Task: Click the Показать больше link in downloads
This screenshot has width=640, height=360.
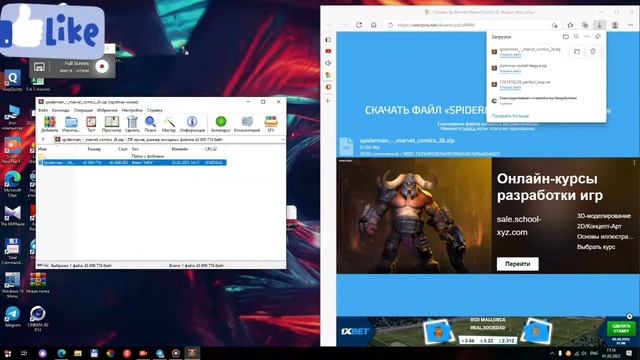Action: (x=510, y=116)
